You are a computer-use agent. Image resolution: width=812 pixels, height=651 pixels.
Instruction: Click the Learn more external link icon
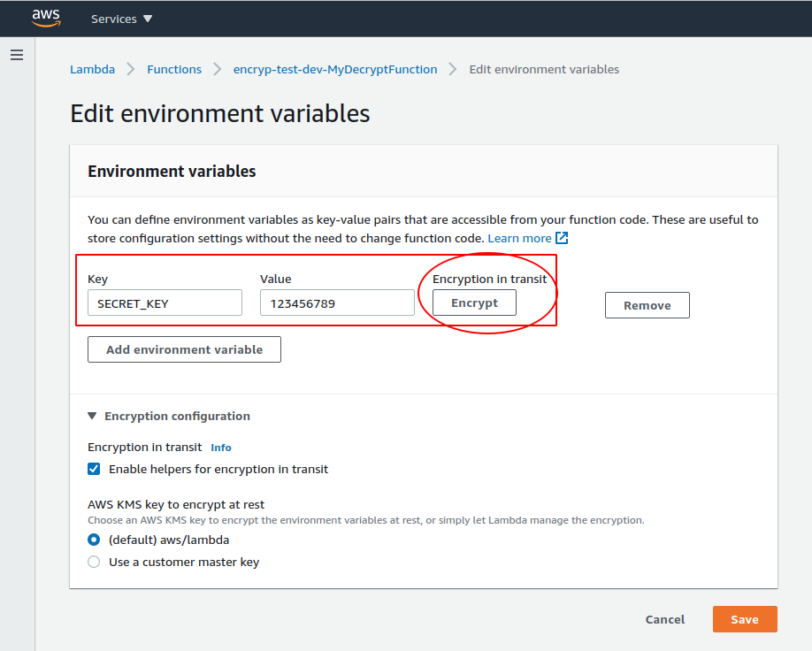(x=562, y=238)
